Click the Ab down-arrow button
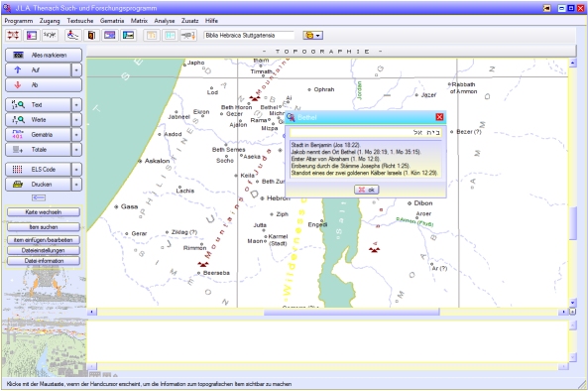 click(44, 85)
